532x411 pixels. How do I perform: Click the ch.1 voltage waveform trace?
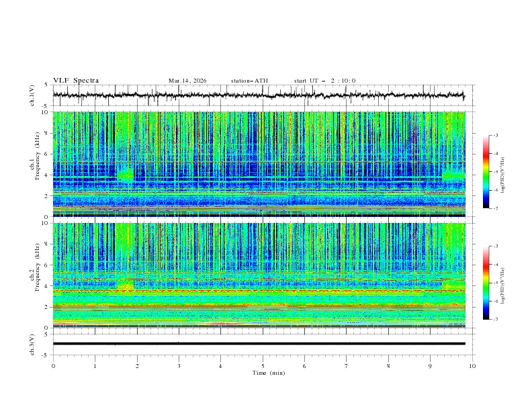(259, 95)
